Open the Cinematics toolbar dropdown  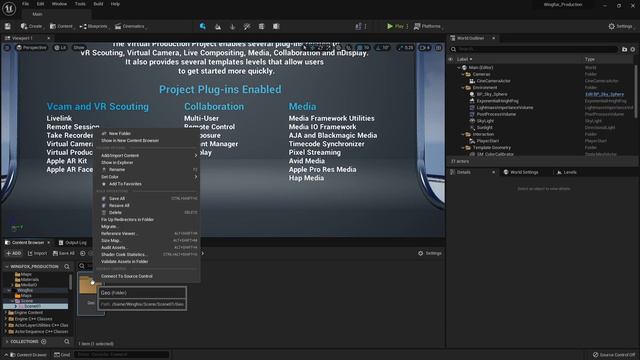(x=130, y=27)
